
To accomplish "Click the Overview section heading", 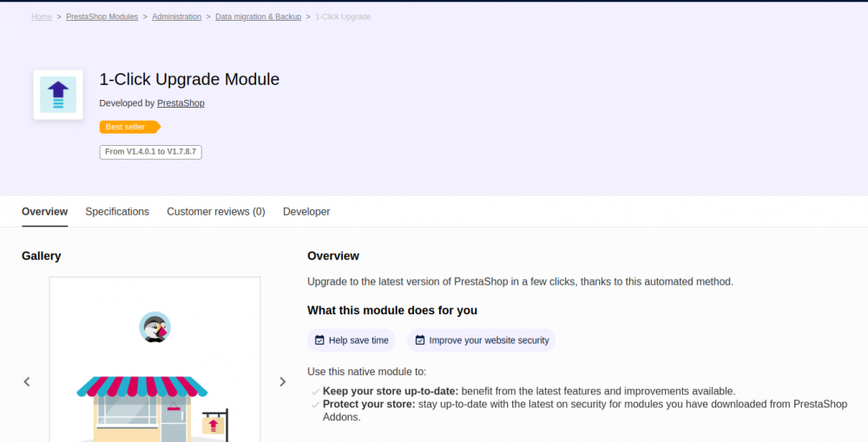I will click(x=333, y=256).
